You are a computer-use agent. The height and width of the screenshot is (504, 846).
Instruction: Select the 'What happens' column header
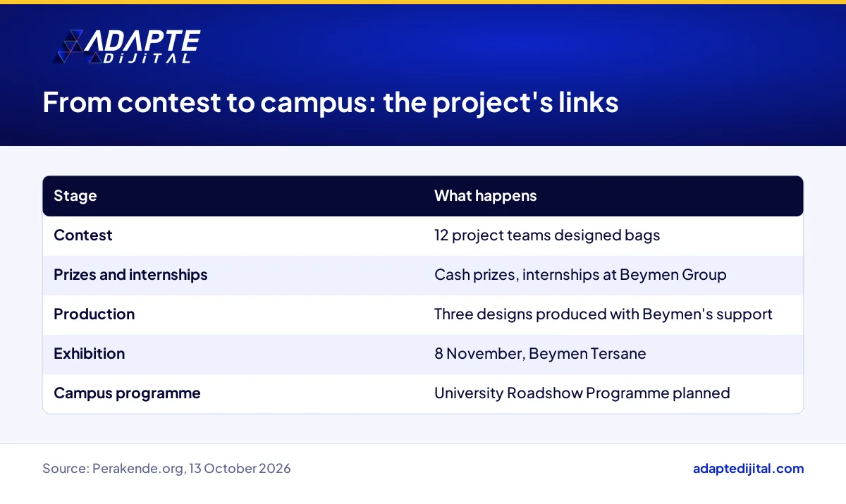(x=485, y=196)
